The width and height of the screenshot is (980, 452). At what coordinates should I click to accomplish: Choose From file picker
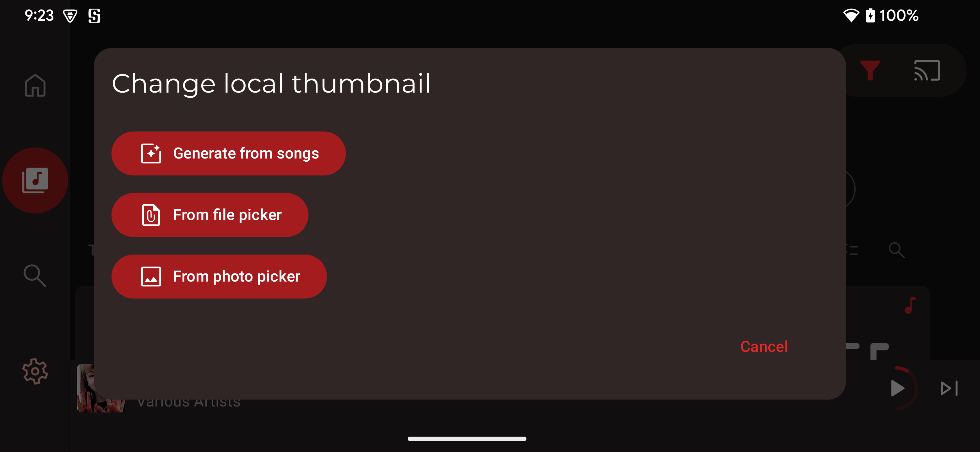(210, 215)
